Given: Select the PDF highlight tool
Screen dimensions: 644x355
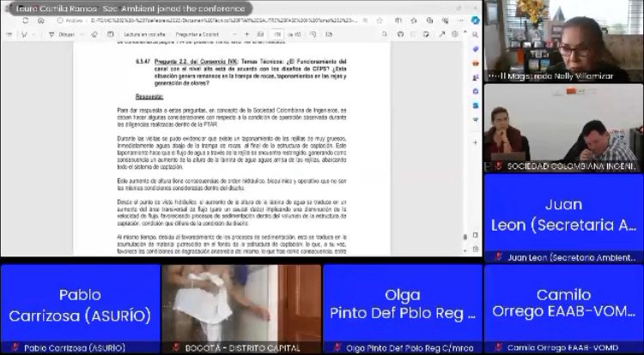Looking at the screenshot, I should 24,35.
